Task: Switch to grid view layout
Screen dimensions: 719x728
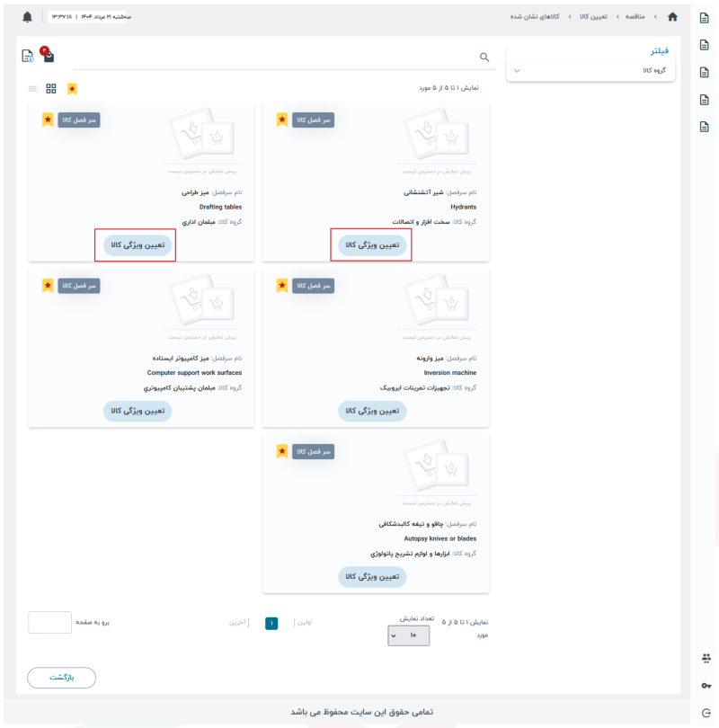Action: click(x=51, y=89)
